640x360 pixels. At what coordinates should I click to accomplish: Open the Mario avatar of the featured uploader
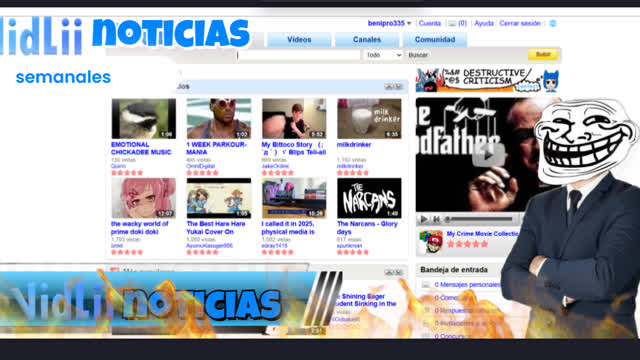(431, 242)
